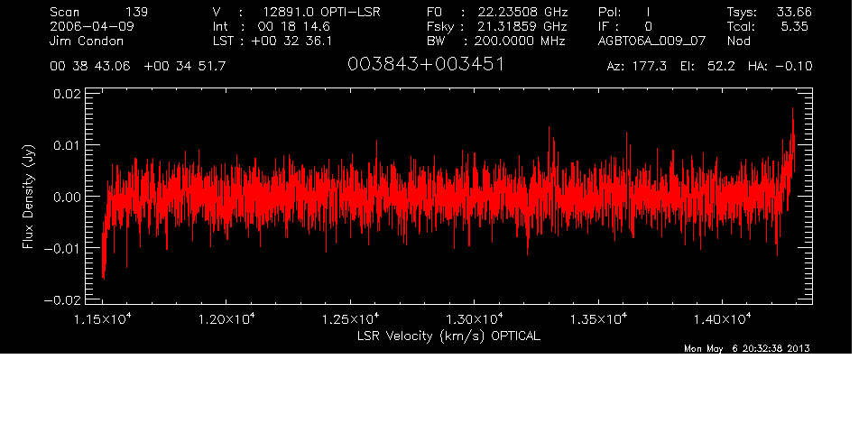Select F0 frequency 22.23508 GHz
The width and height of the screenshot is (868, 442).
coord(522,12)
